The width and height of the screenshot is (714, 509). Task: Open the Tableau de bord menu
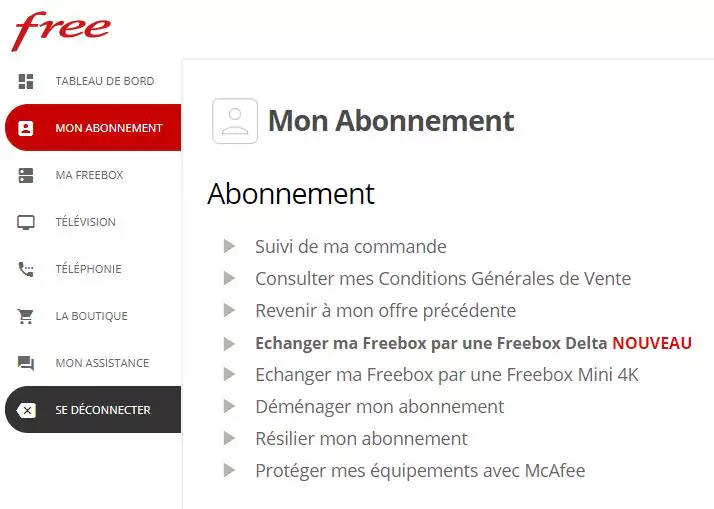pos(104,81)
